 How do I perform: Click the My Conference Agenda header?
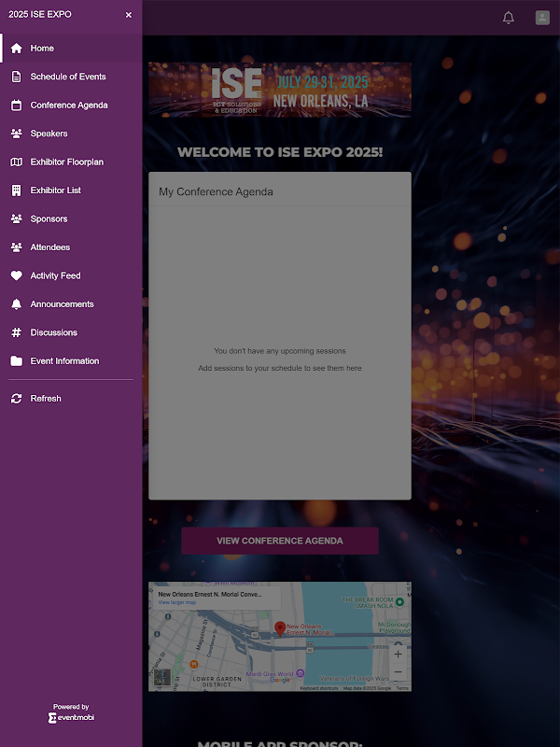coord(216,191)
